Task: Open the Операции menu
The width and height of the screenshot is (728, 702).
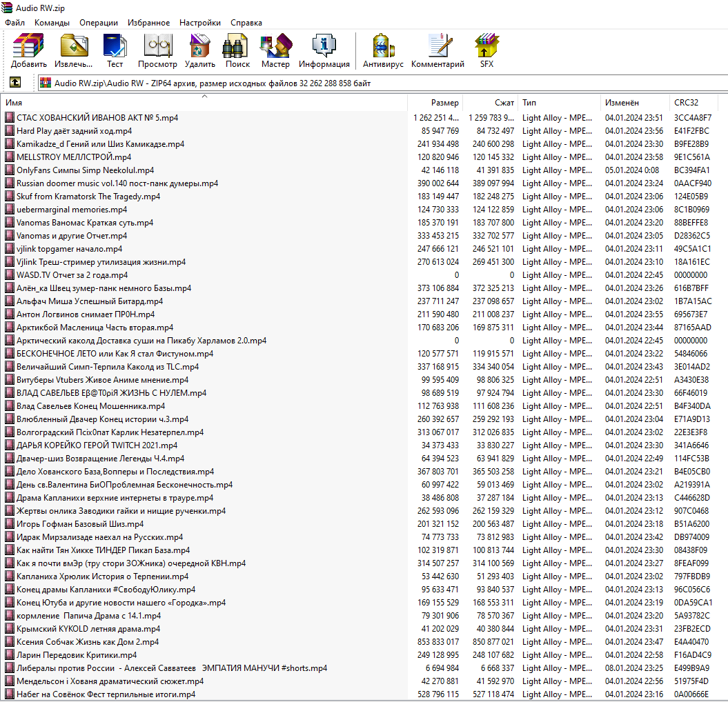Action: (99, 23)
